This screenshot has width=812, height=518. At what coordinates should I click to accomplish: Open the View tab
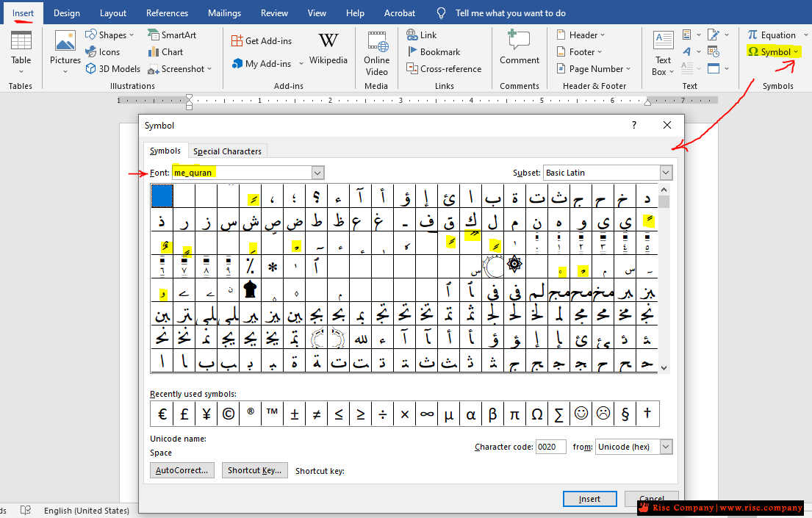pyautogui.click(x=317, y=13)
